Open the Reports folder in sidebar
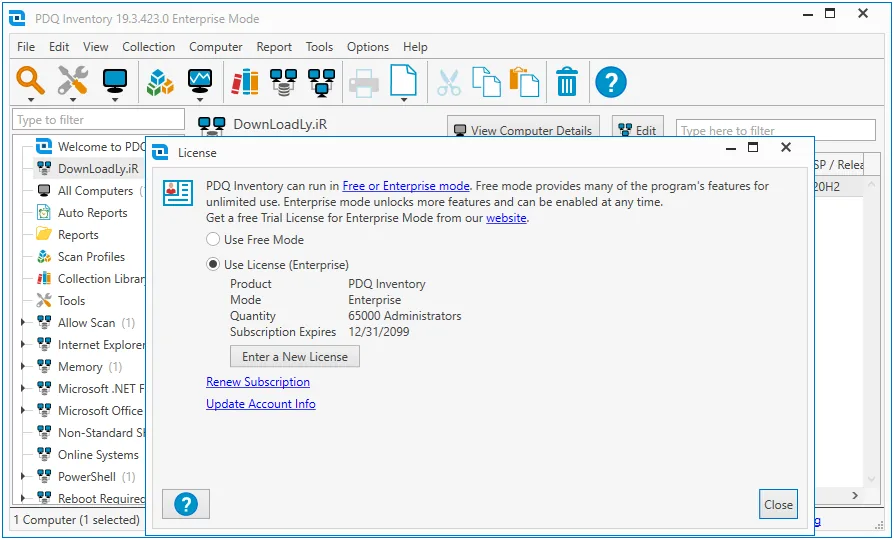The image size is (894, 540). [78, 235]
